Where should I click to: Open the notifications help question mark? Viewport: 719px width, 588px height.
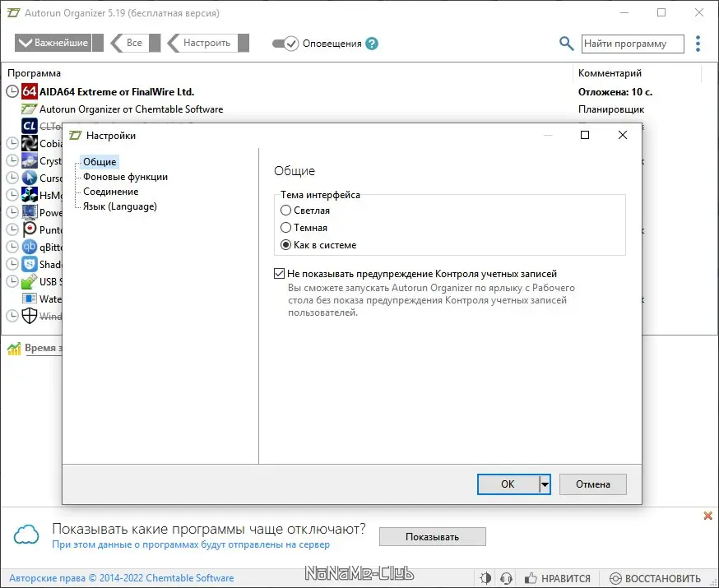[372, 44]
